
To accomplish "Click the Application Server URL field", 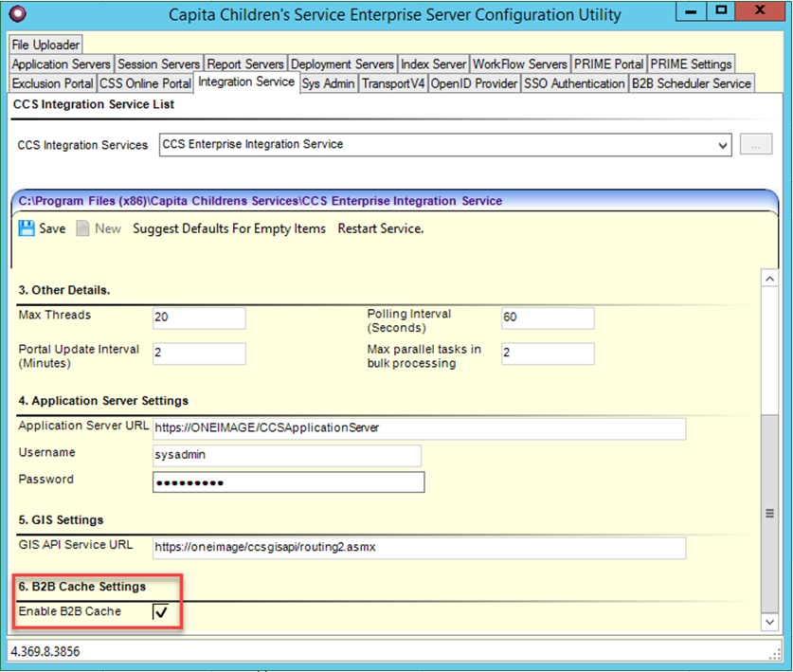I will click(420, 428).
